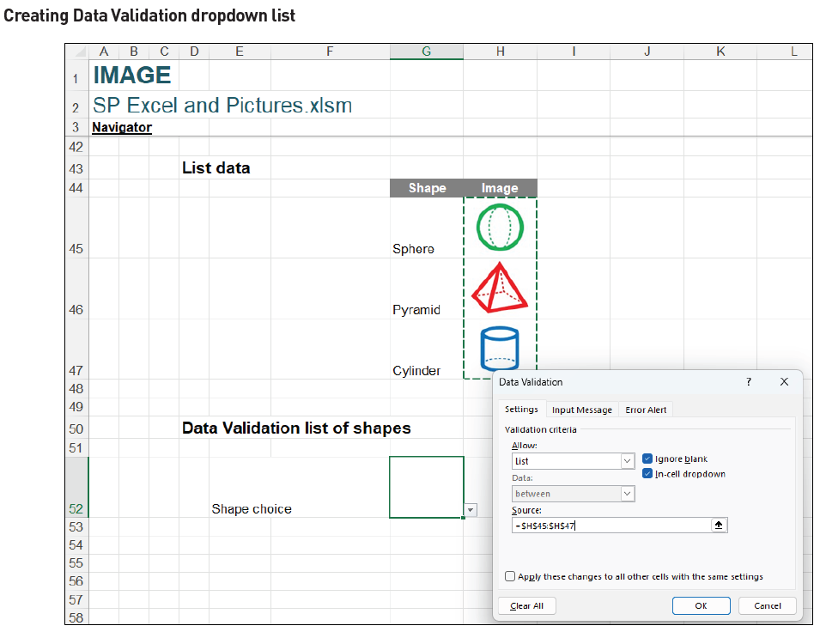Viewport: 814px width, 644px height.
Task: Cancel the Data Validation dialog
Action: [767, 605]
